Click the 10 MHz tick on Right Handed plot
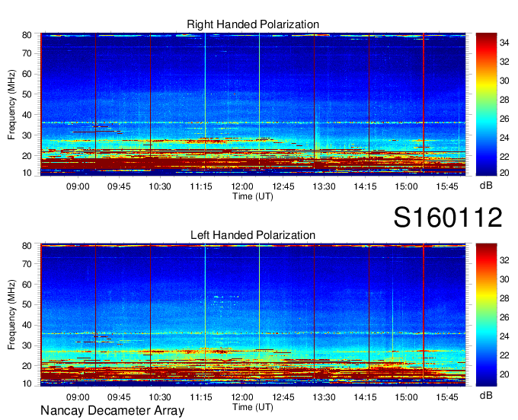 point(27,173)
